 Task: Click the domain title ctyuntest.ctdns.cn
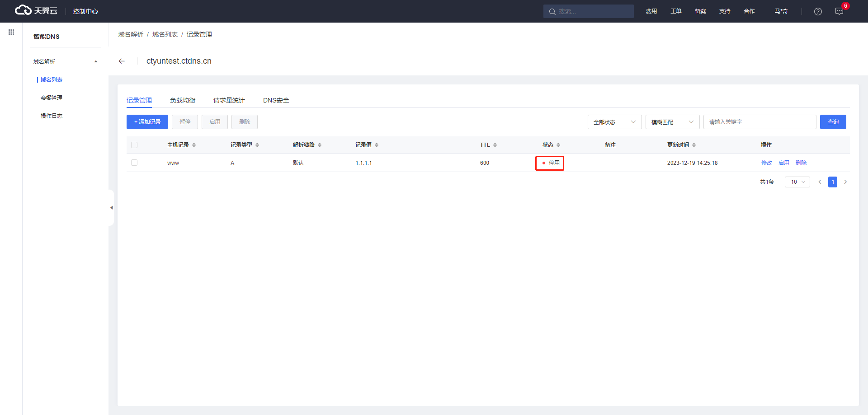click(179, 61)
